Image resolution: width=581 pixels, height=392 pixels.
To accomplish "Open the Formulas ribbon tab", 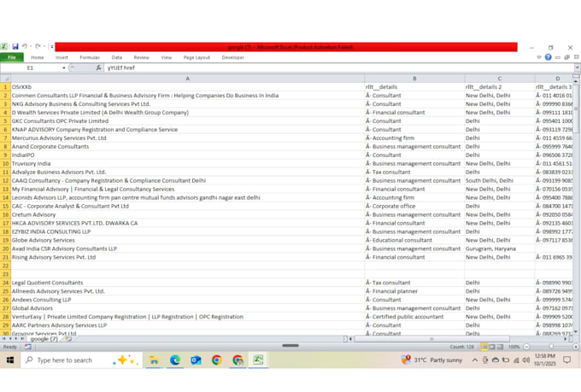I will 90,57.
